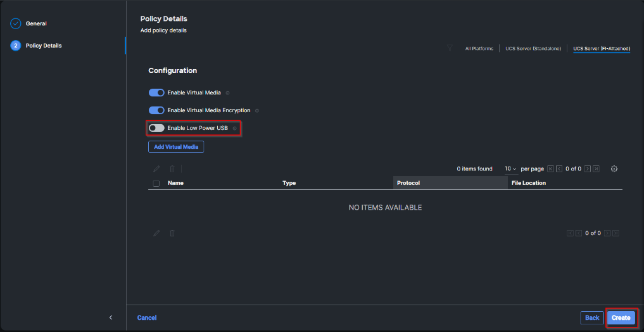Disable the Enable Virtual Media toggle
This screenshot has height=332, width=644.
click(x=156, y=93)
